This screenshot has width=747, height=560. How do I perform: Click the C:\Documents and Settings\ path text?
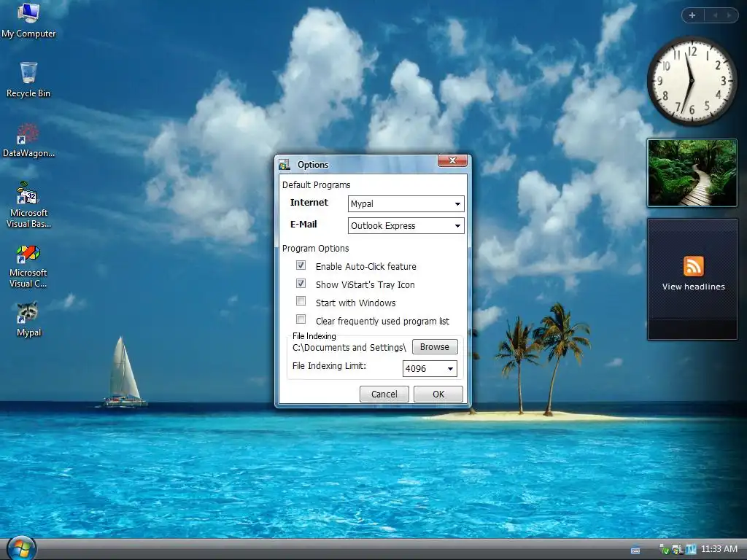tap(349, 348)
